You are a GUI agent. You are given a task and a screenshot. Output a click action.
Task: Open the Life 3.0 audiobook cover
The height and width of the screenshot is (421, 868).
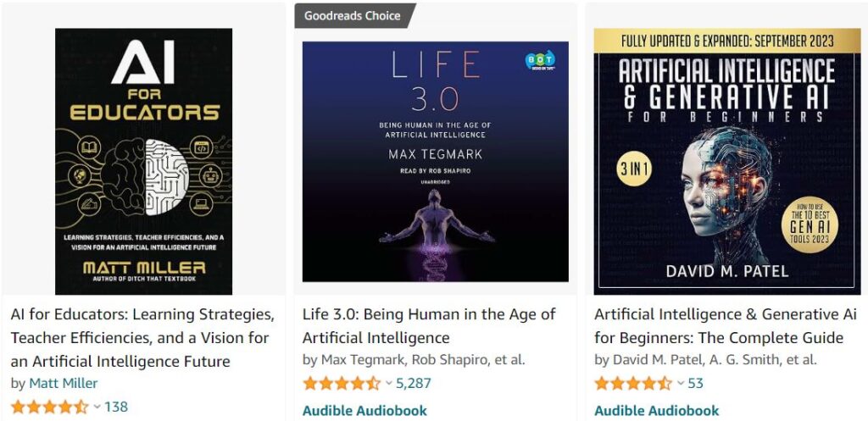click(x=435, y=161)
